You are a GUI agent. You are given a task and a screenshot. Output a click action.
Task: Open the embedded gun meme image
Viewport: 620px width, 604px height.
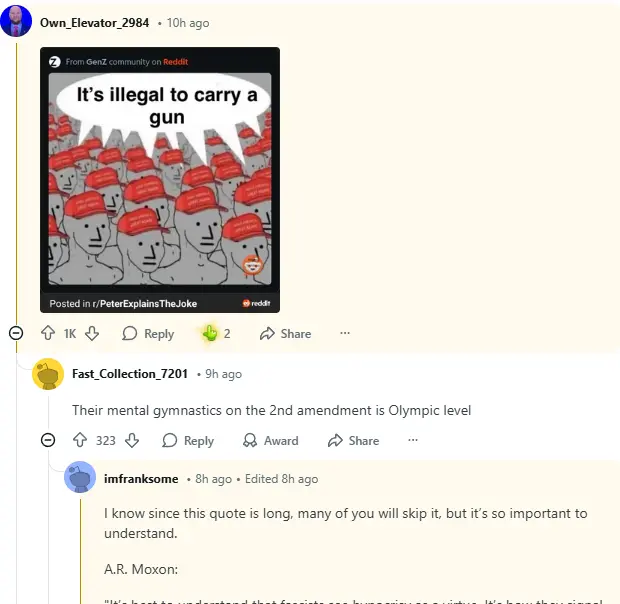click(x=160, y=179)
